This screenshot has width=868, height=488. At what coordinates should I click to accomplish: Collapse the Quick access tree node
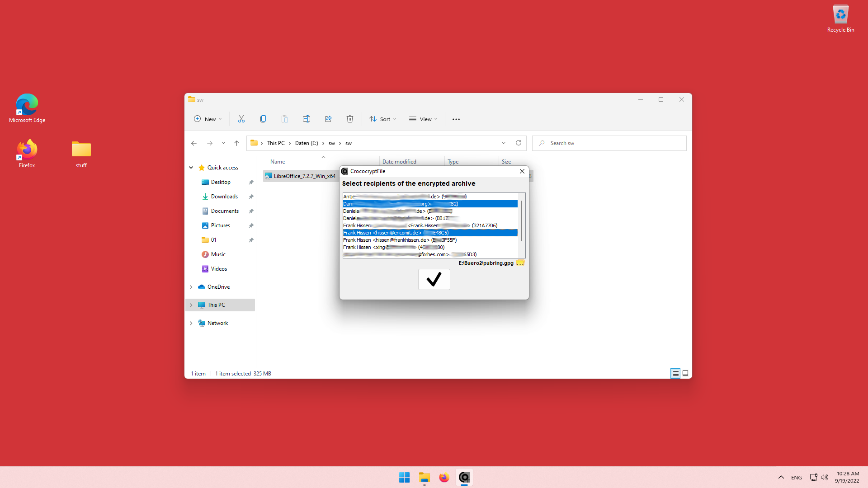191,168
